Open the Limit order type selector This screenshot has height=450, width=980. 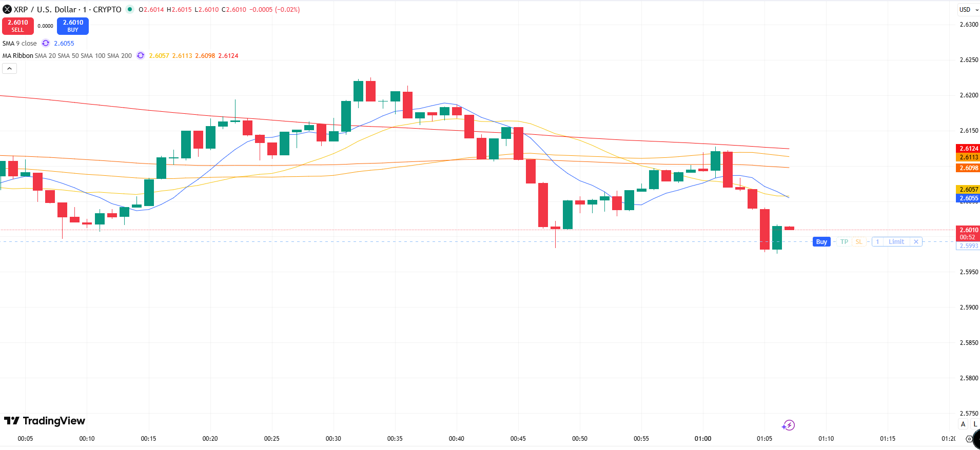point(896,241)
